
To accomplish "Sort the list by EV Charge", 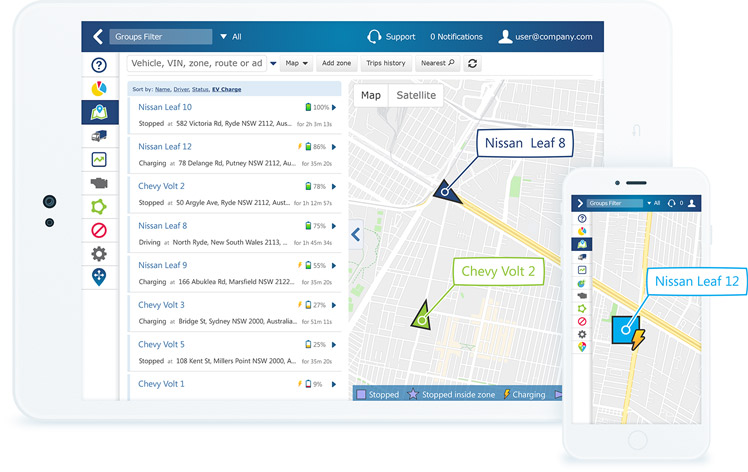I will [227, 89].
